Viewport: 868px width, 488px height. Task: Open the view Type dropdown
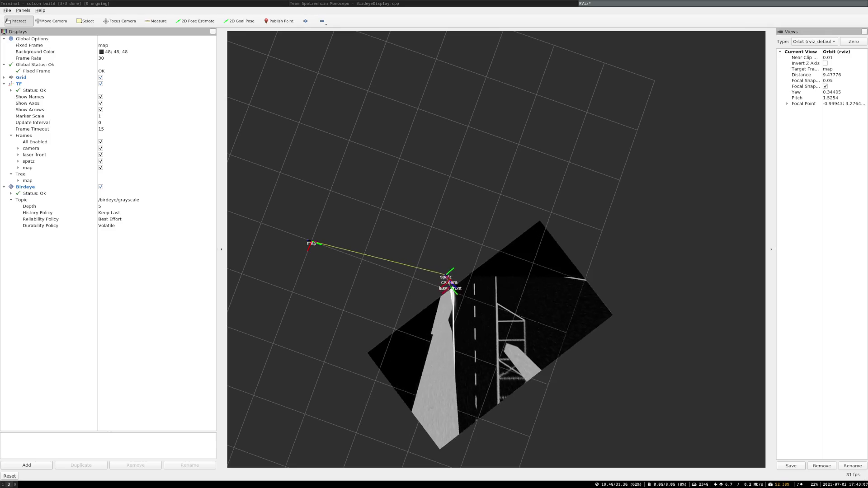[814, 41]
